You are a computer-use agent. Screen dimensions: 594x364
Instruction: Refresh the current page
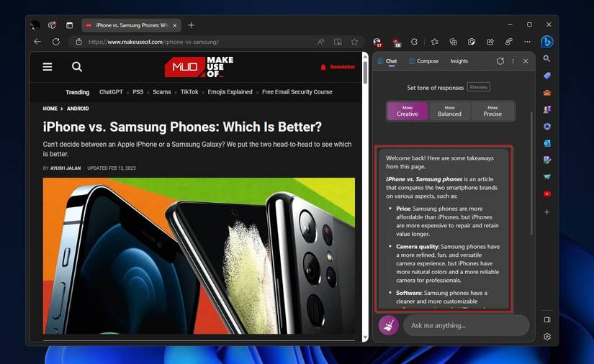[x=56, y=42]
